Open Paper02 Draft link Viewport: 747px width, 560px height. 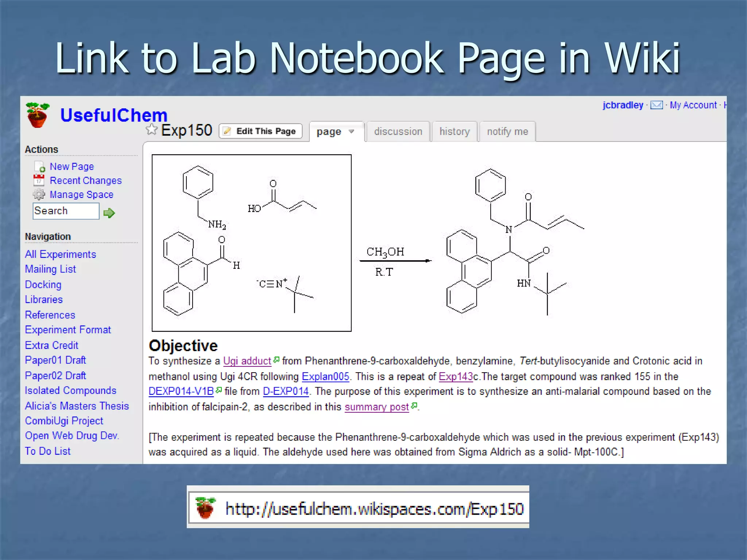tap(55, 375)
